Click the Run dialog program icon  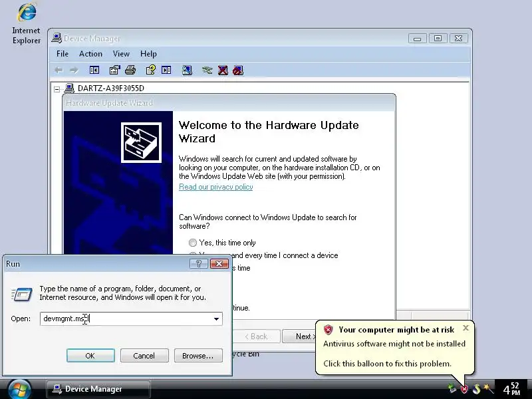click(x=22, y=294)
